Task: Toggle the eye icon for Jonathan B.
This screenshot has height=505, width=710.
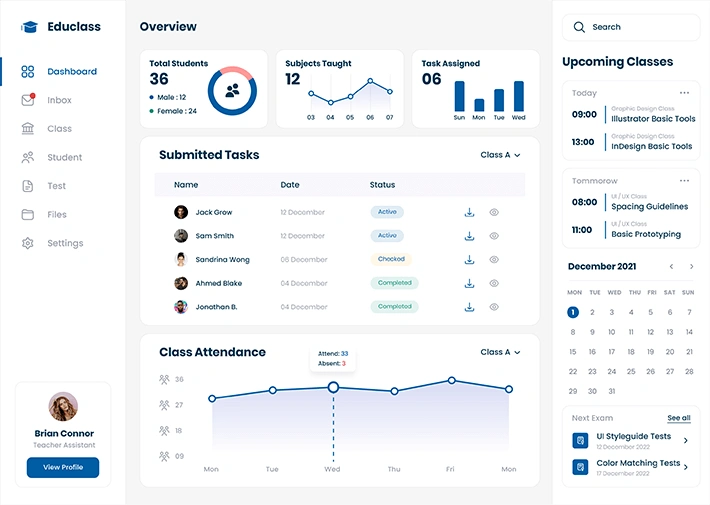Action: pyautogui.click(x=494, y=307)
